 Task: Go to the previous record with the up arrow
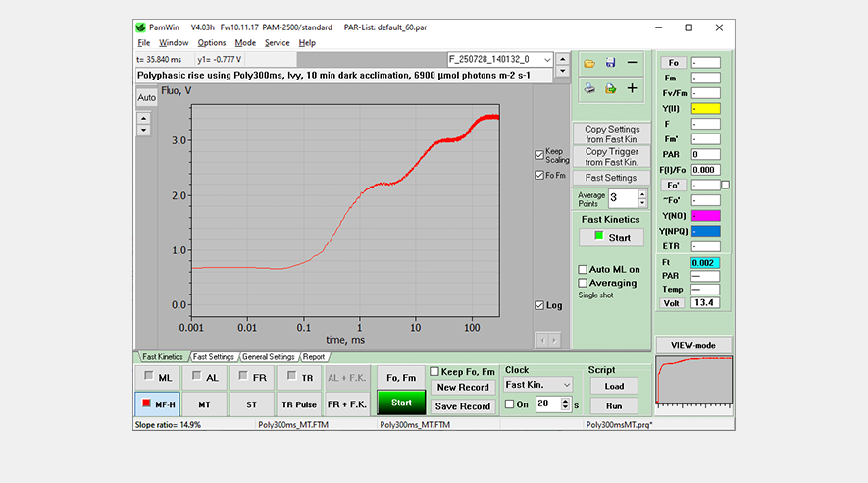click(562, 59)
